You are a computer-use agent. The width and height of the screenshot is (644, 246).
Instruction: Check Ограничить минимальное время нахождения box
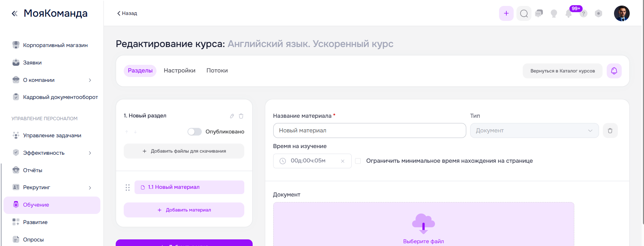[x=358, y=161]
